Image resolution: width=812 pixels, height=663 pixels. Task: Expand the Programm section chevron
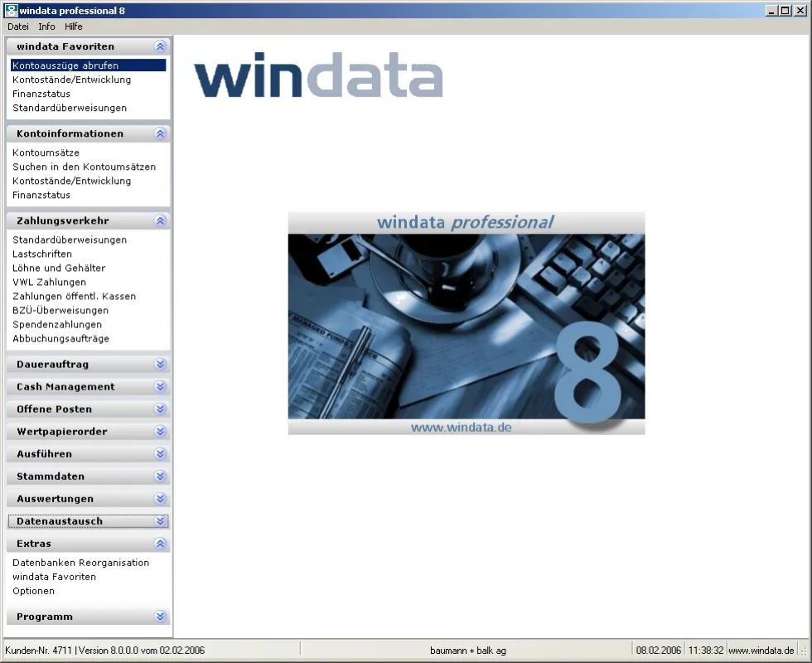[160, 617]
